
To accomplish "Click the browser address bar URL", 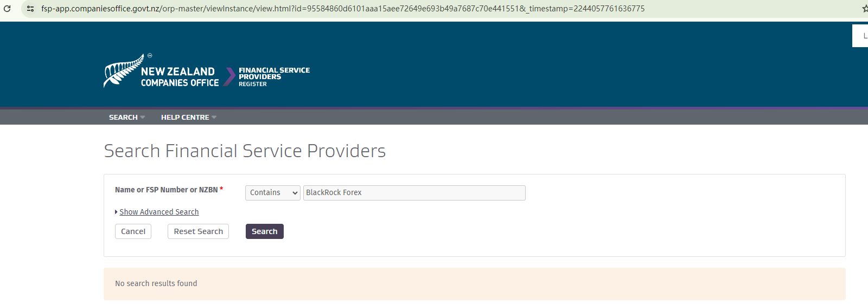I will pyautogui.click(x=343, y=9).
